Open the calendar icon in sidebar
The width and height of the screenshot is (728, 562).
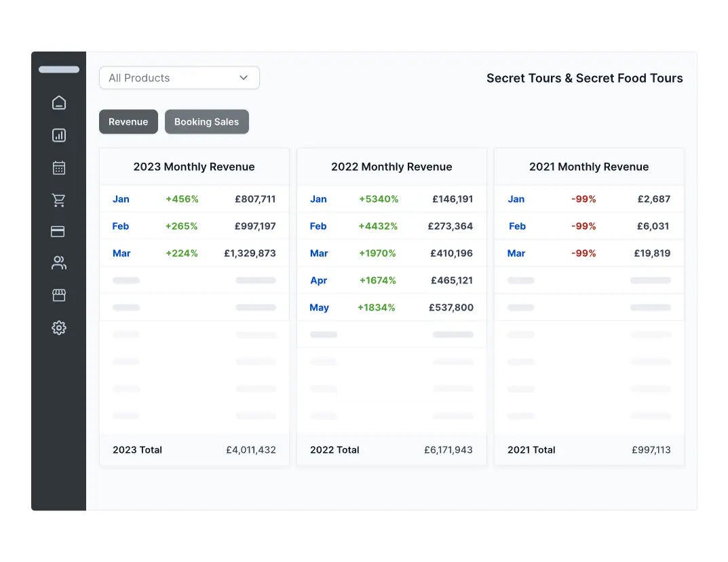tap(59, 167)
